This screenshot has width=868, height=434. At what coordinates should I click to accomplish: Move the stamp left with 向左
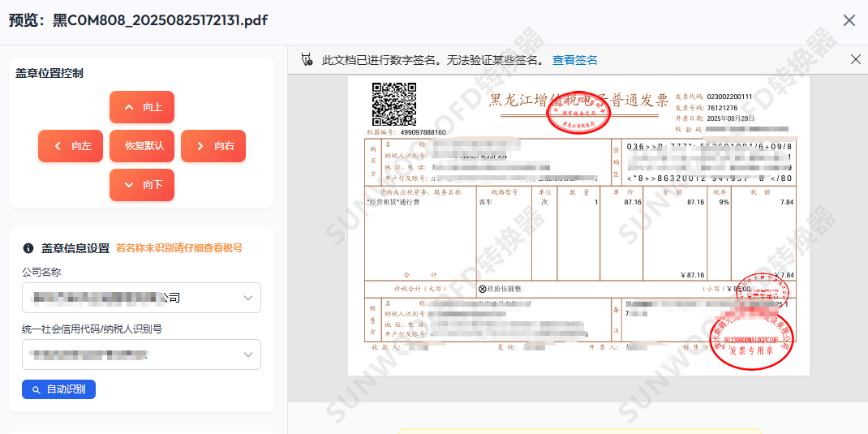pos(71,146)
